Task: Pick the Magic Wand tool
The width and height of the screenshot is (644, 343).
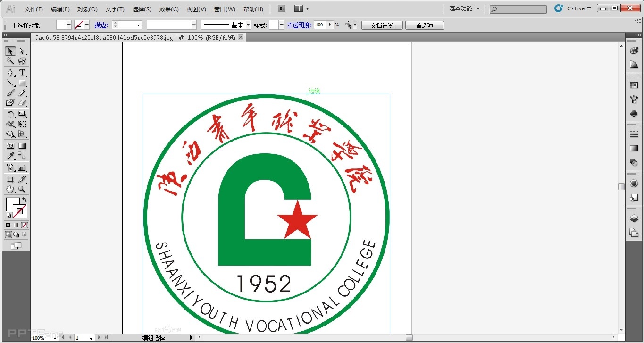Action: click(x=10, y=61)
